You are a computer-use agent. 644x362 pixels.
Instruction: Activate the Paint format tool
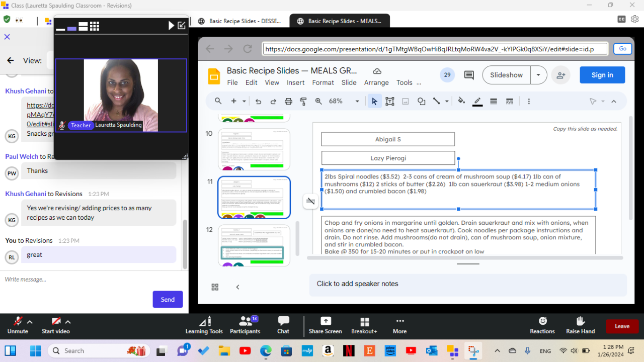pos(303,101)
